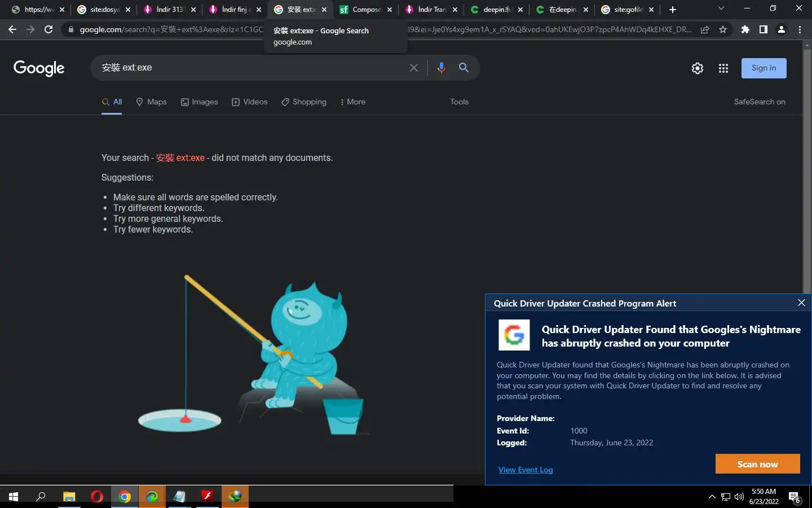Image resolution: width=812 pixels, height=508 pixels.
Task: Open the Google apps grid
Action: (x=723, y=68)
